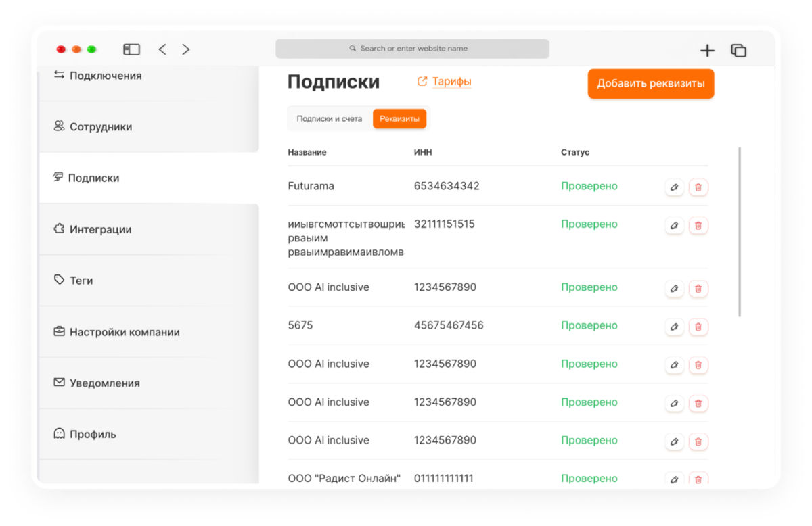Go back using the browser back arrow

[162, 49]
